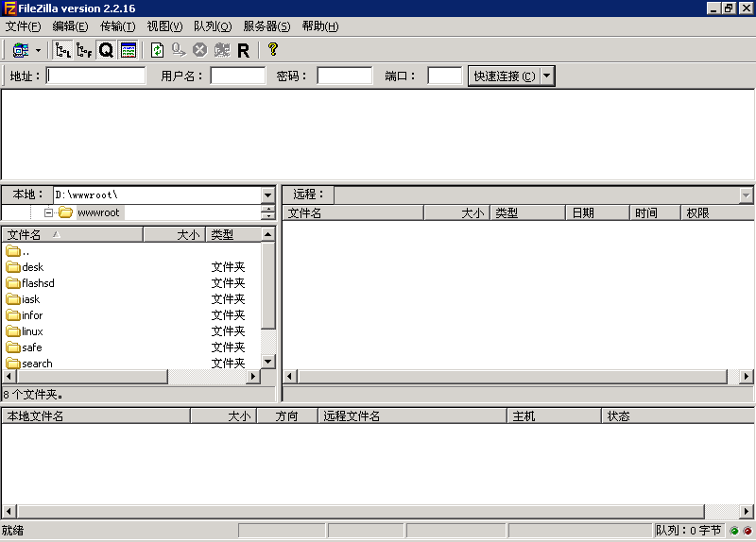Step the local tree scroll up arrow
Viewport: 756px width, 542px height.
[268, 208]
